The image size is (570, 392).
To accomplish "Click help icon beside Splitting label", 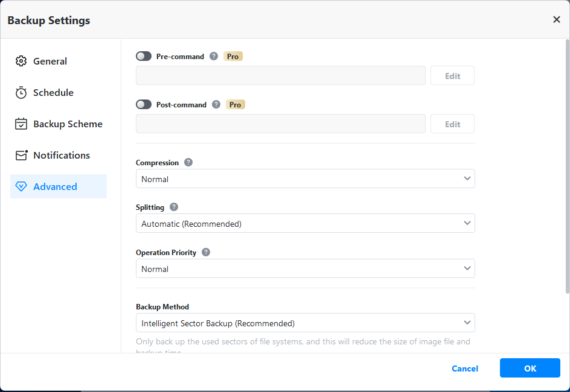I will [x=174, y=207].
